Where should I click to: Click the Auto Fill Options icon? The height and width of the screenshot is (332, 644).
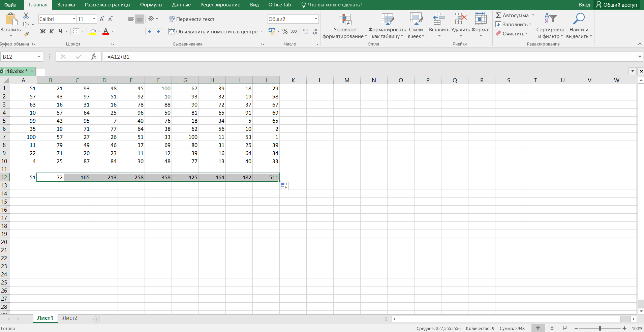(x=284, y=186)
